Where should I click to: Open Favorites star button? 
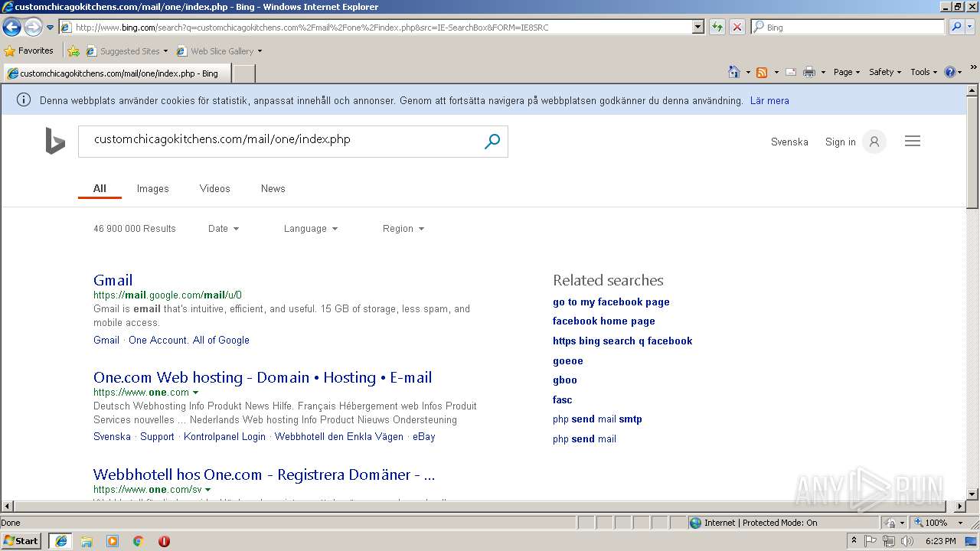(28, 51)
